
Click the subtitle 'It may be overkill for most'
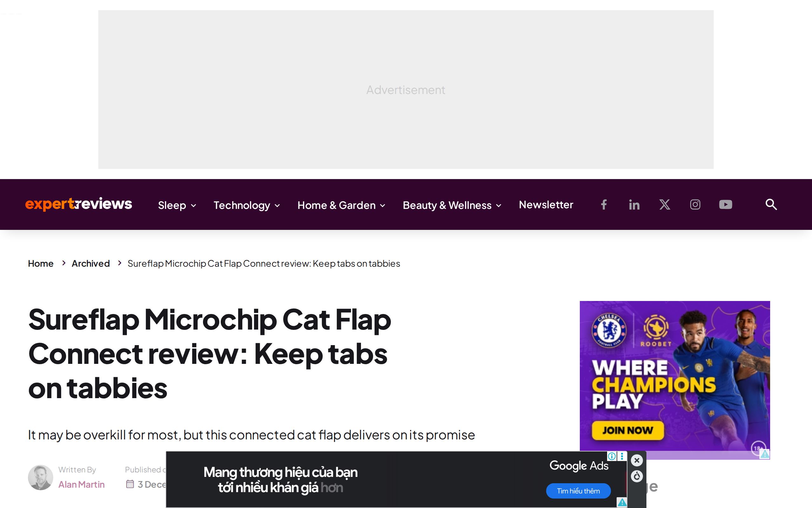(x=252, y=435)
